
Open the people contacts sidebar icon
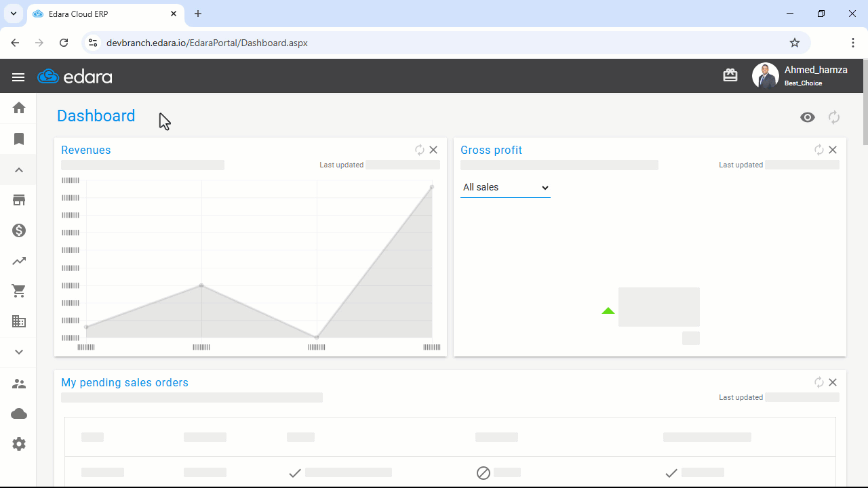(19, 384)
